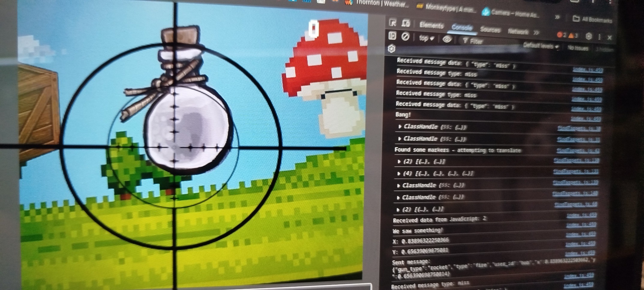644x290 pixels.
Task: Open the 'top' JavaScript context dropdown
Action: tap(426, 38)
